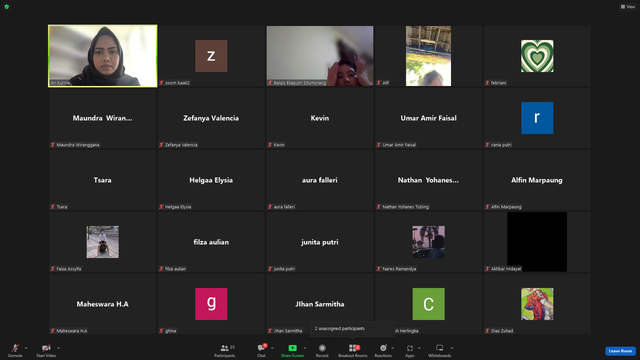Click muted mic icon beside Alfin Marpaung
Image resolution: width=640 pixels, height=360 pixels.
pos(487,207)
